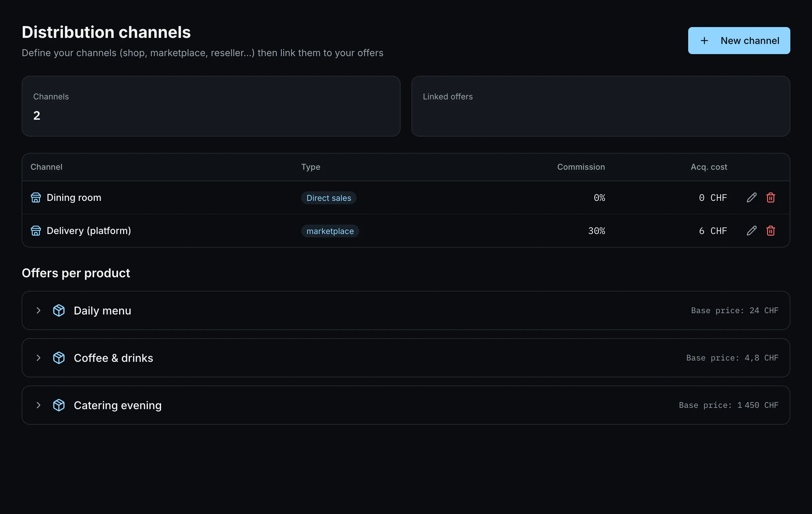Select the marketplace type badge
Image resolution: width=812 pixels, height=514 pixels.
330,231
